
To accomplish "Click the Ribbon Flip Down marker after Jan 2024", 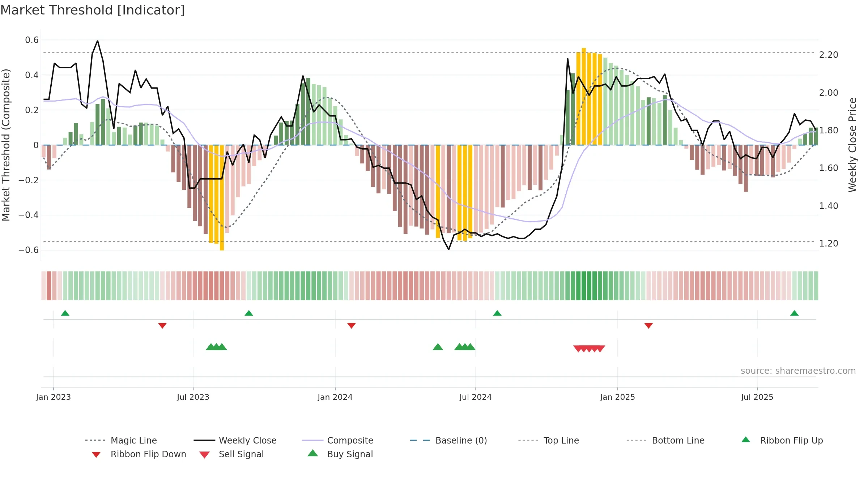I will [x=352, y=326].
